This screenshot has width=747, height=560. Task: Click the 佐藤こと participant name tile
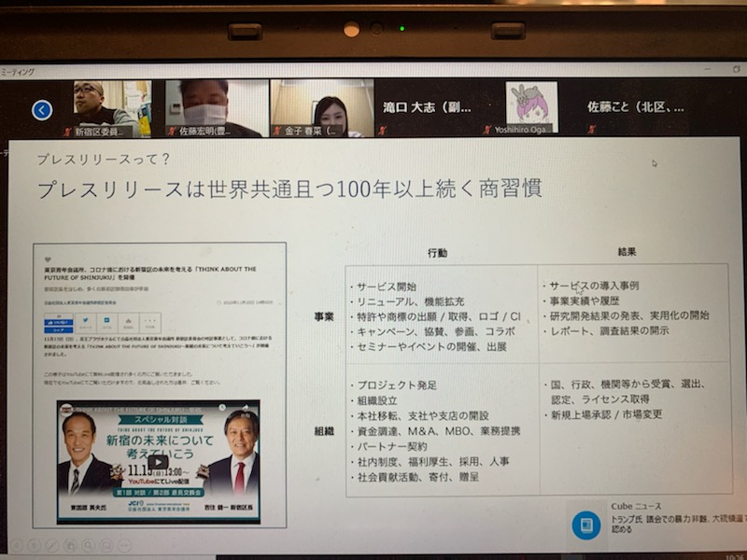click(635, 107)
